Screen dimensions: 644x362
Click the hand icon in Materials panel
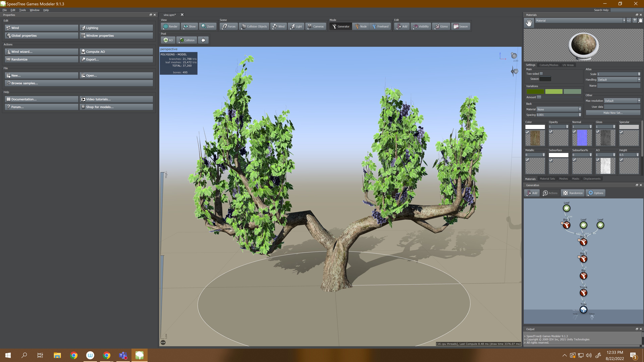[x=529, y=23]
